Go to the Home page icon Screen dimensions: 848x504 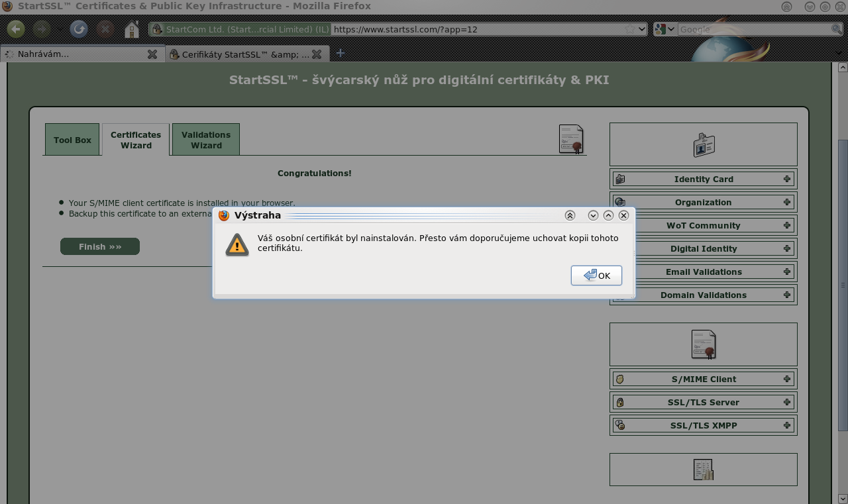132,29
